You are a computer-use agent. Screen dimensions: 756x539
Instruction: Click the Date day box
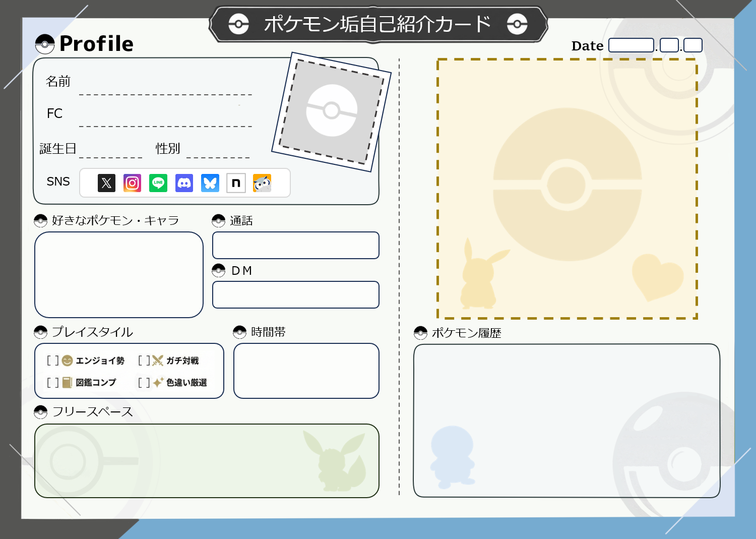point(693,45)
